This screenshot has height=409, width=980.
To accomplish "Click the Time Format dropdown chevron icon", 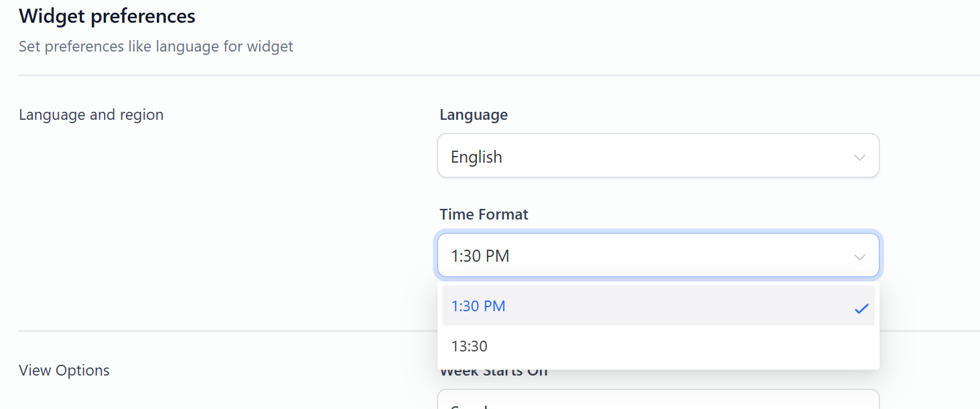I will [x=859, y=256].
